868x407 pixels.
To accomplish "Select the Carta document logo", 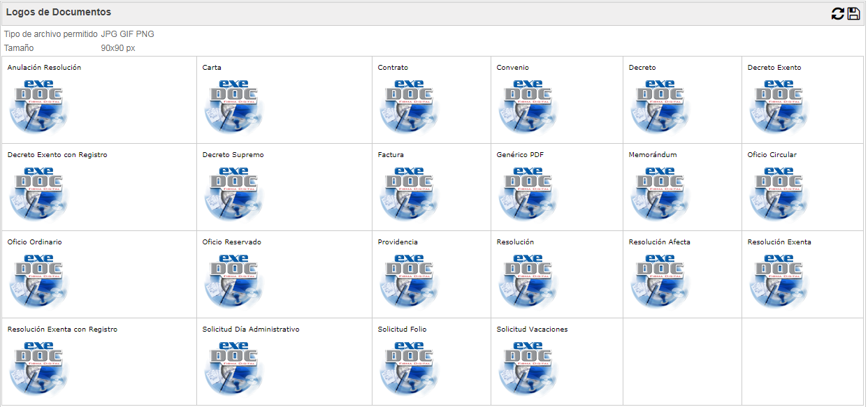I will tap(234, 107).
